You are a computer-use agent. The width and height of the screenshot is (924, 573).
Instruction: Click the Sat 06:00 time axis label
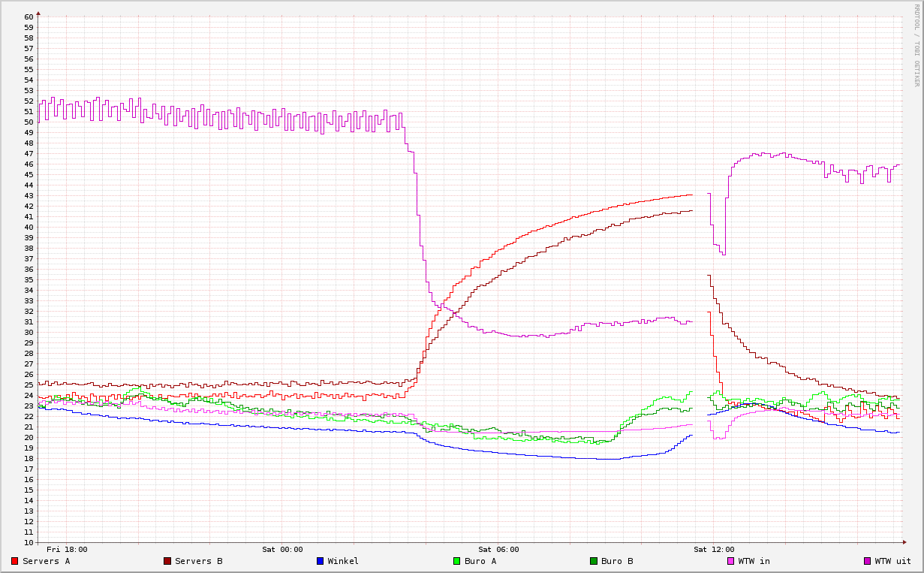pyautogui.click(x=498, y=549)
